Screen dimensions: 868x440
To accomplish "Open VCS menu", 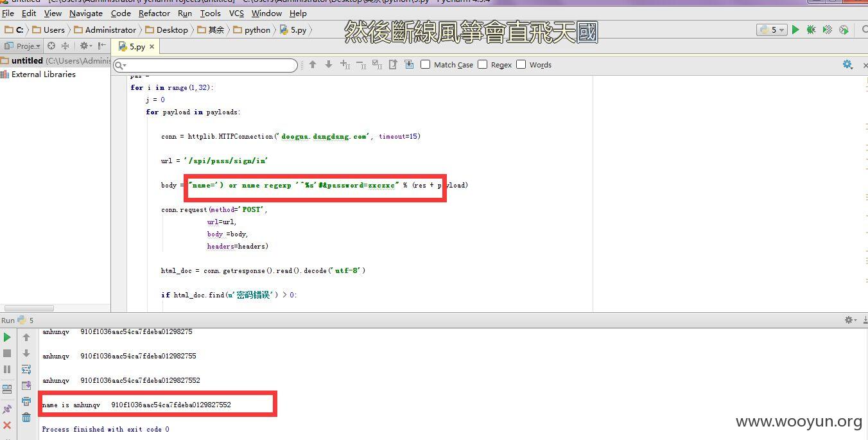I will 236,13.
